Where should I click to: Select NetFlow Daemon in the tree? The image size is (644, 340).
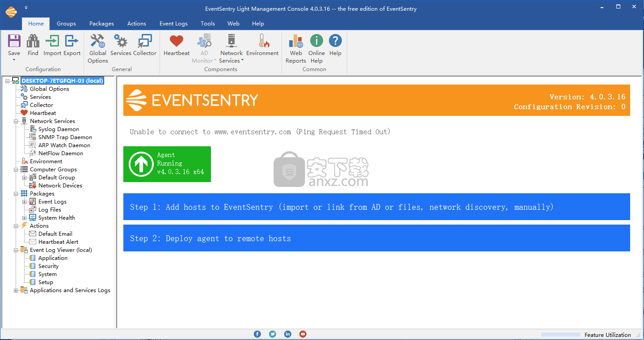61,153
